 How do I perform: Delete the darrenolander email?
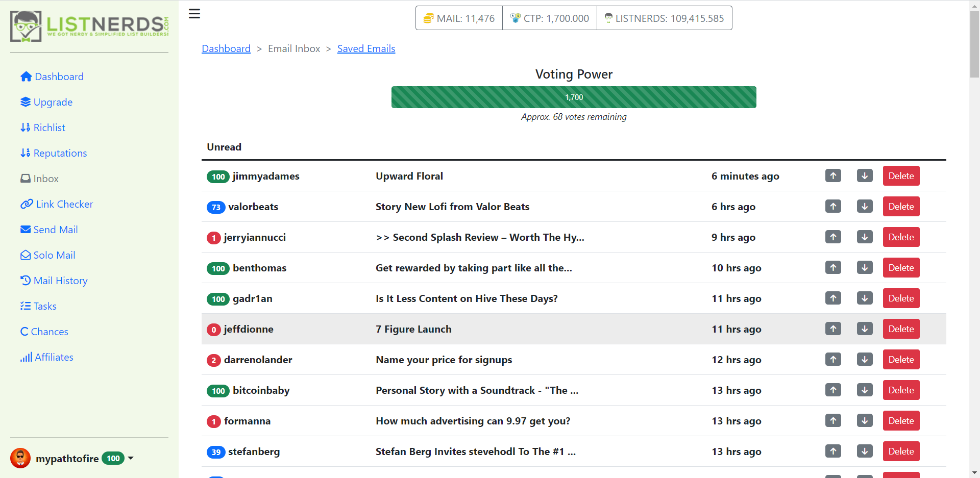[901, 360]
